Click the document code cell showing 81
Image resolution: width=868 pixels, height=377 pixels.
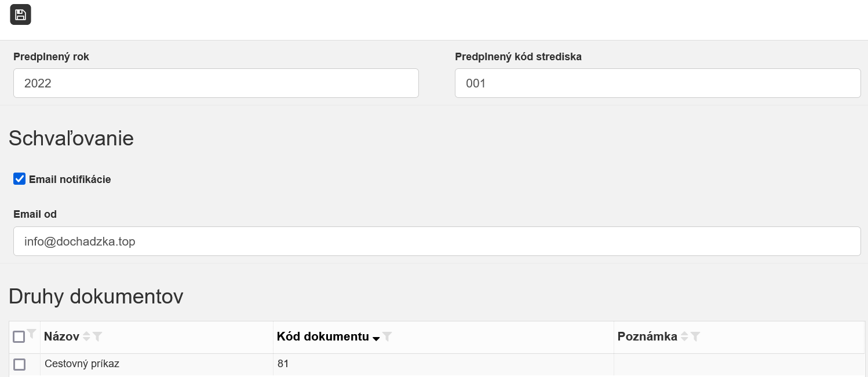tap(283, 364)
